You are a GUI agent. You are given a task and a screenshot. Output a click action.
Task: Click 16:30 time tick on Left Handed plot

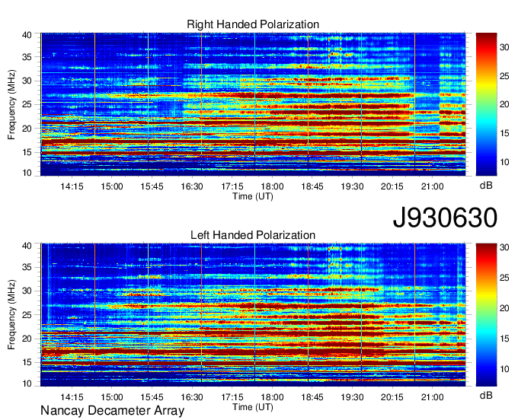pos(192,397)
